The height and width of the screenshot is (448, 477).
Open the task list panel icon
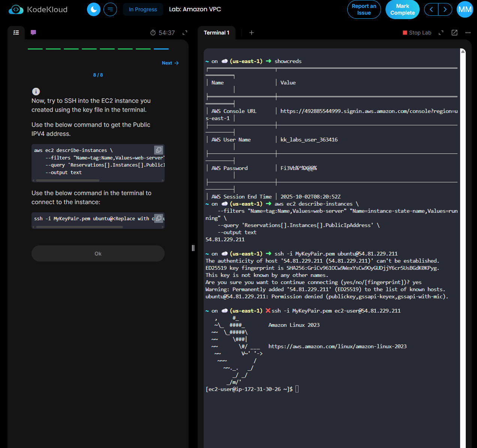[16, 33]
